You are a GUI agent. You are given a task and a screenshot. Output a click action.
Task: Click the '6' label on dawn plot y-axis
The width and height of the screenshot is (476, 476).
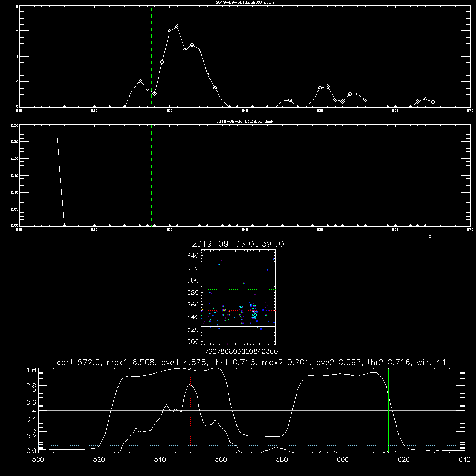pyautogui.click(x=17, y=31)
